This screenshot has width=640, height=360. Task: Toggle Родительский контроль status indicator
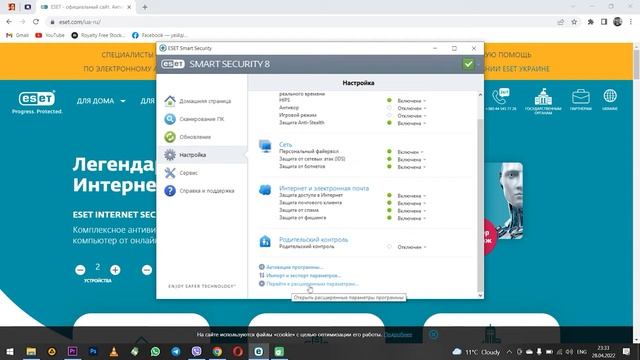tap(389, 247)
